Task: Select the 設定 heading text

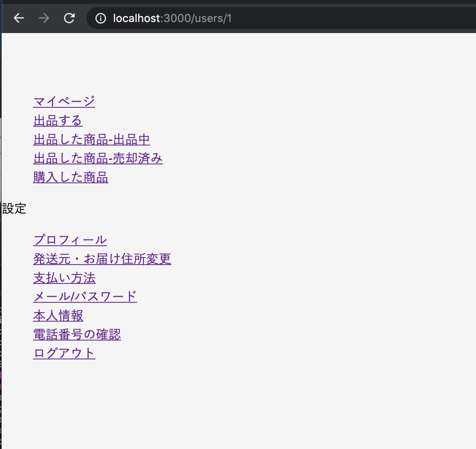Action: (x=14, y=208)
